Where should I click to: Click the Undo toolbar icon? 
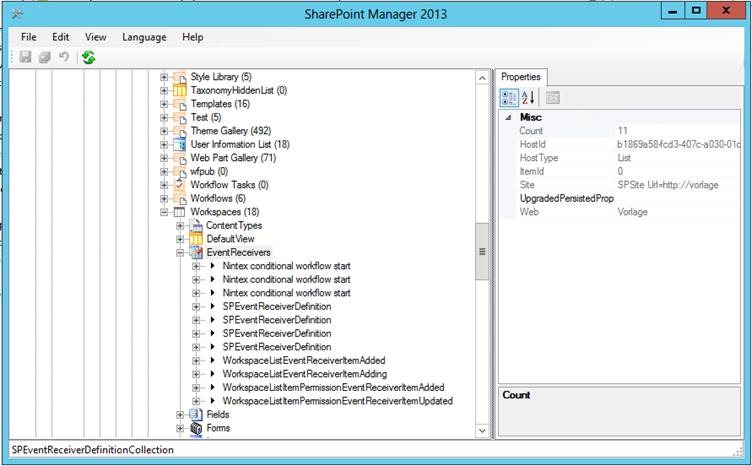coord(64,57)
